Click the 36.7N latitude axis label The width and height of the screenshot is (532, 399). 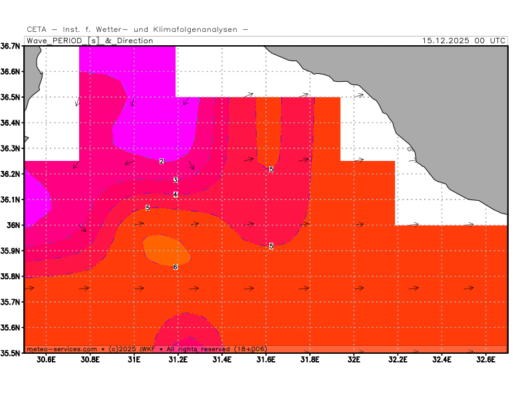11,46
